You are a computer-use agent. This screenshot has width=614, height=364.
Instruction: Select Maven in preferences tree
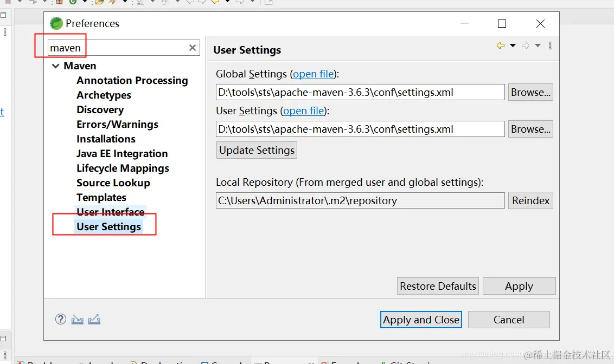click(x=80, y=66)
